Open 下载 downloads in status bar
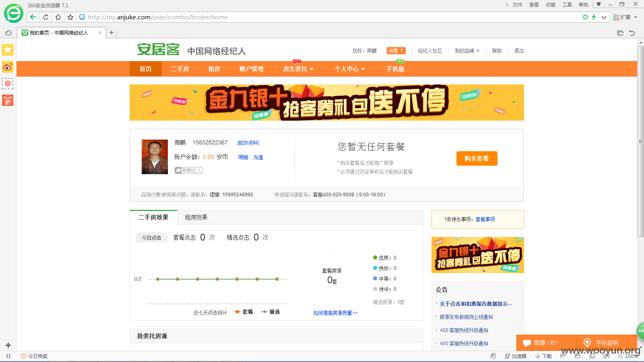This screenshot has width=644, height=362. (x=544, y=356)
